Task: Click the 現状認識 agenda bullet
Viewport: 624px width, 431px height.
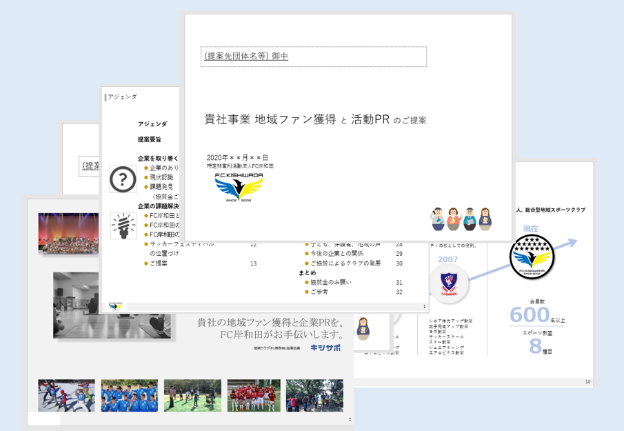Action: coord(161,177)
